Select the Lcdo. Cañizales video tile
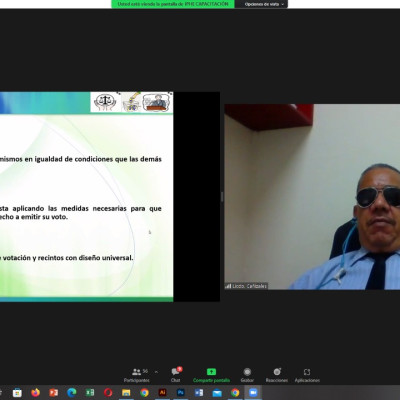 (312, 197)
